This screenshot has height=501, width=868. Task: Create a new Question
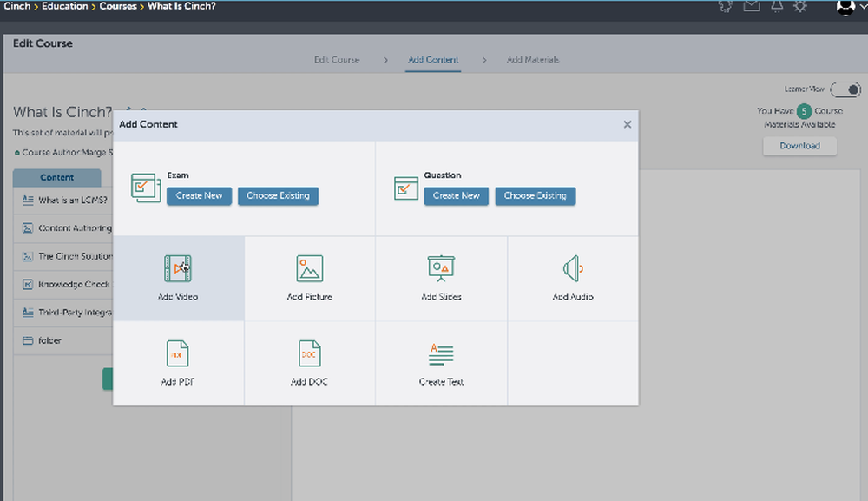tap(457, 196)
